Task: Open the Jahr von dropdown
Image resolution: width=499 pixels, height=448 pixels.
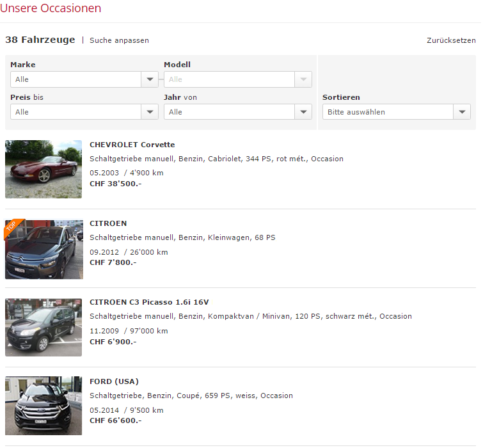Action: [x=229, y=112]
